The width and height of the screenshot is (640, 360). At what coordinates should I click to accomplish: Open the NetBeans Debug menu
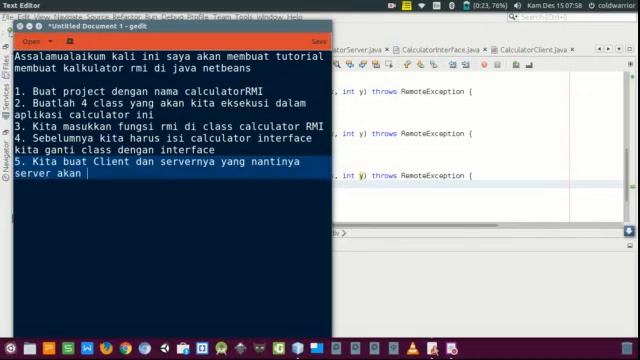[x=173, y=17]
